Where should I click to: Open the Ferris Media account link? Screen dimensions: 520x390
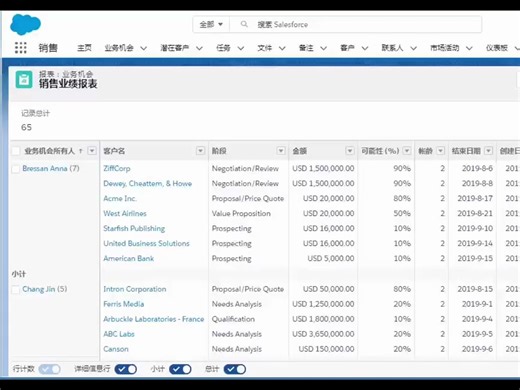(x=124, y=304)
